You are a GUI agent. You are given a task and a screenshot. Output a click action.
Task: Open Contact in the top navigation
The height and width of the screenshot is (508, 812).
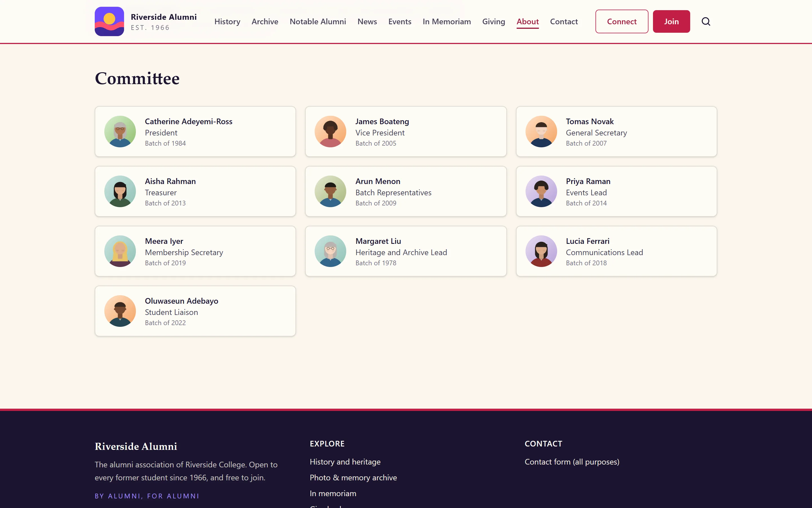point(564,21)
